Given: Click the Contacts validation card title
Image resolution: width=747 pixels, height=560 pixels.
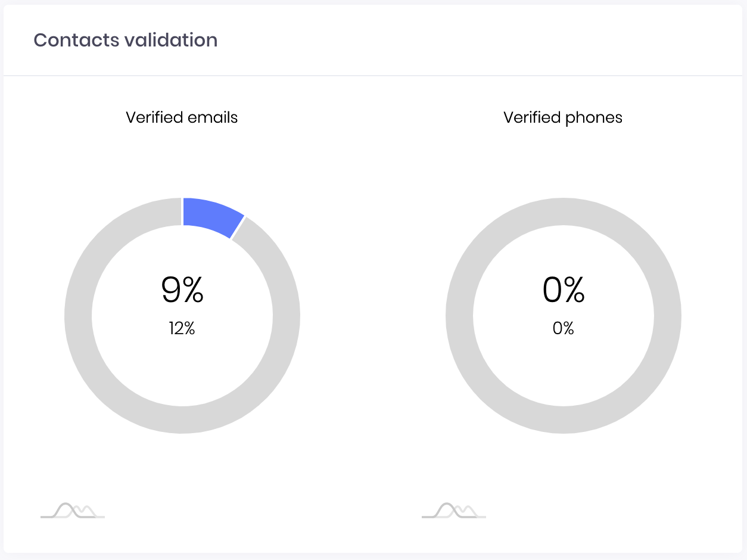Looking at the screenshot, I should pos(126,40).
